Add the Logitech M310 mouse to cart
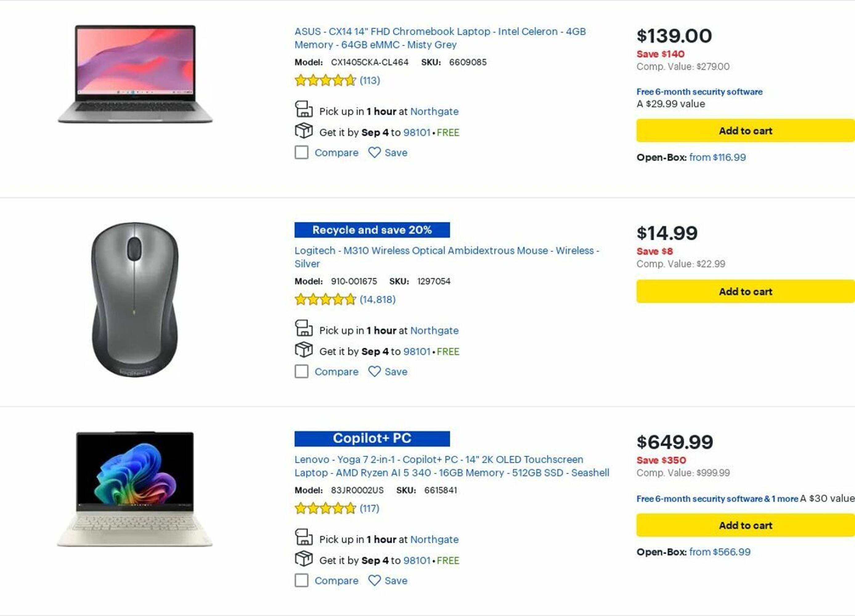 tap(745, 291)
